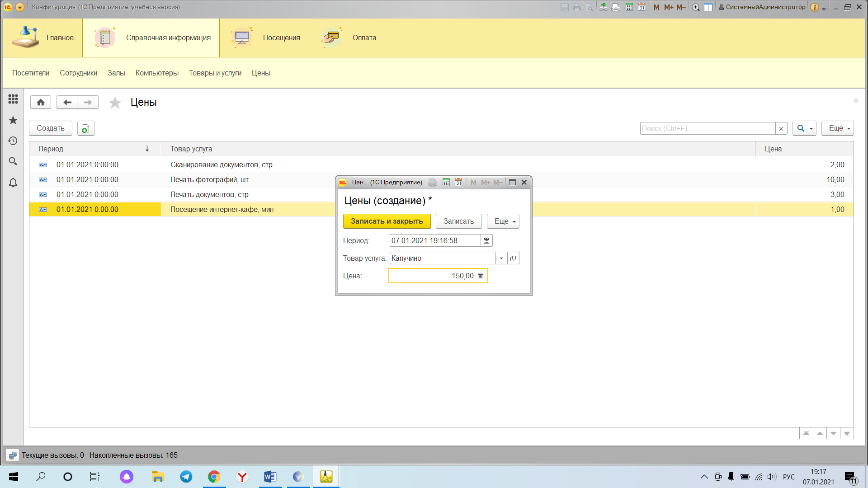This screenshot has height=488, width=868.
Task: Open calculator for the Цена field
Action: point(481,276)
